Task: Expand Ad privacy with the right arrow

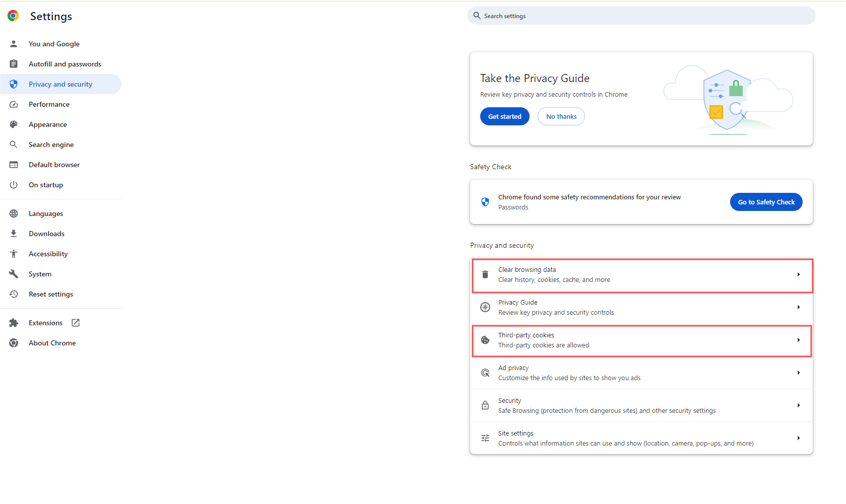Action: (x=798, y=373)
